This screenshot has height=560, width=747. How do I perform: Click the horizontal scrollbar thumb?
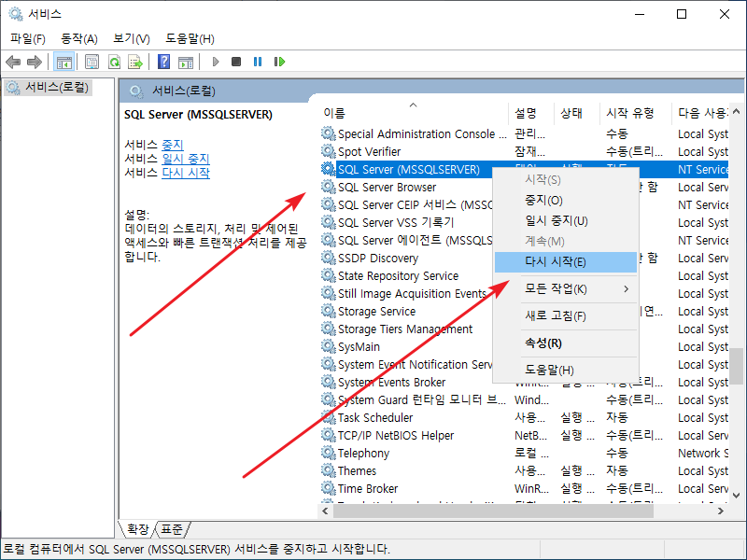(493, 511)
